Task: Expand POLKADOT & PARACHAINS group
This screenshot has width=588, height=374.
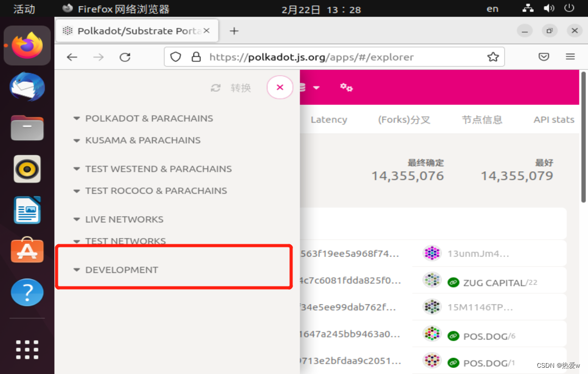Action: pos(143,118)
